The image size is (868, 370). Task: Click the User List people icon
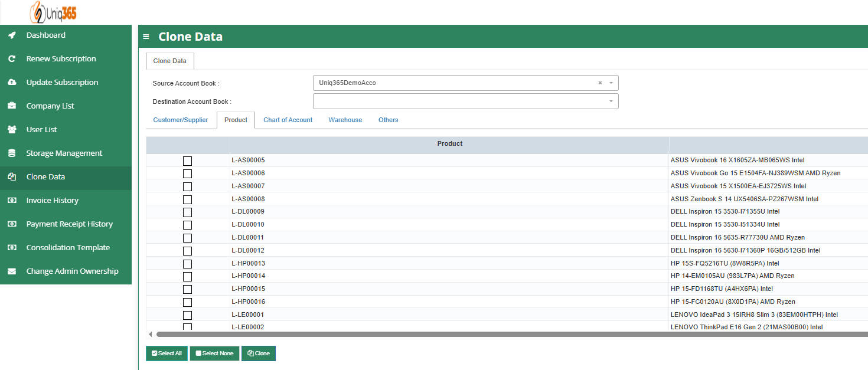point(12,130)
